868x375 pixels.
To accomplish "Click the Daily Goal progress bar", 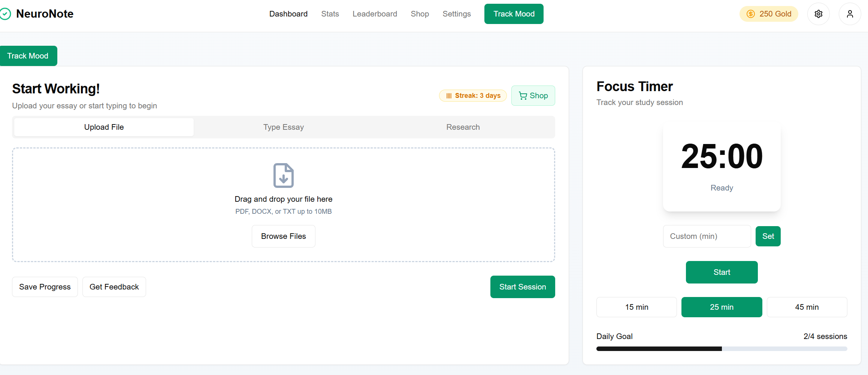I will [x=721, y=349].
